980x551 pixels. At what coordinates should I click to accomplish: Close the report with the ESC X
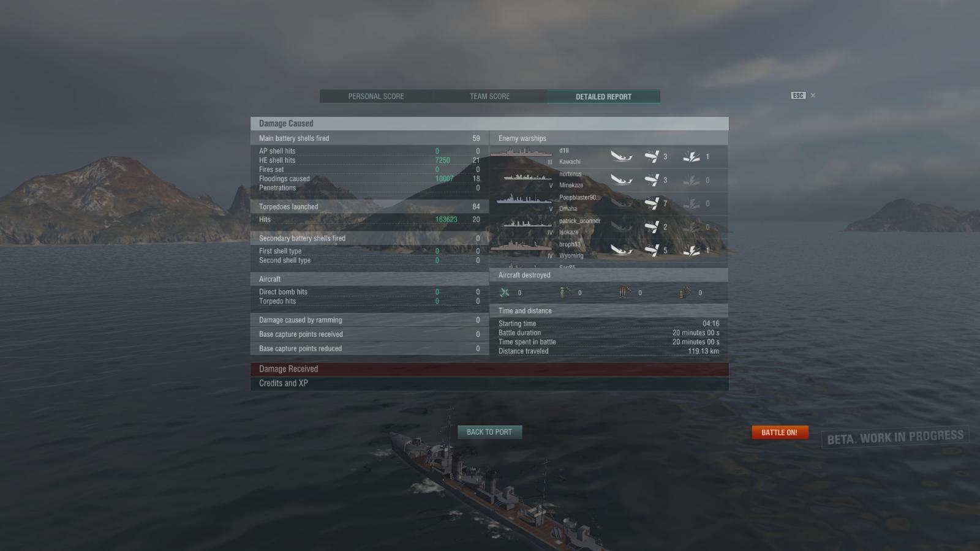(813, 96)
